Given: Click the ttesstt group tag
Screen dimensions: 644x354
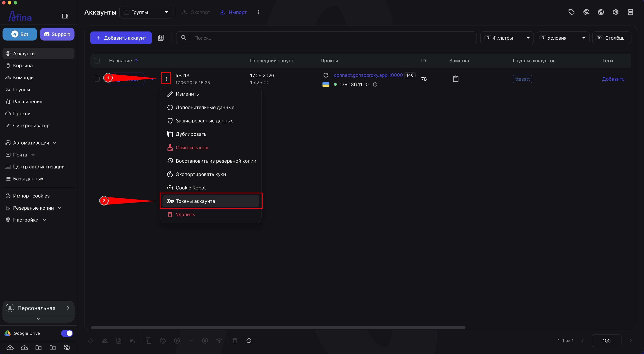Looking at the screenshot, I should click(x=522, y=79).
